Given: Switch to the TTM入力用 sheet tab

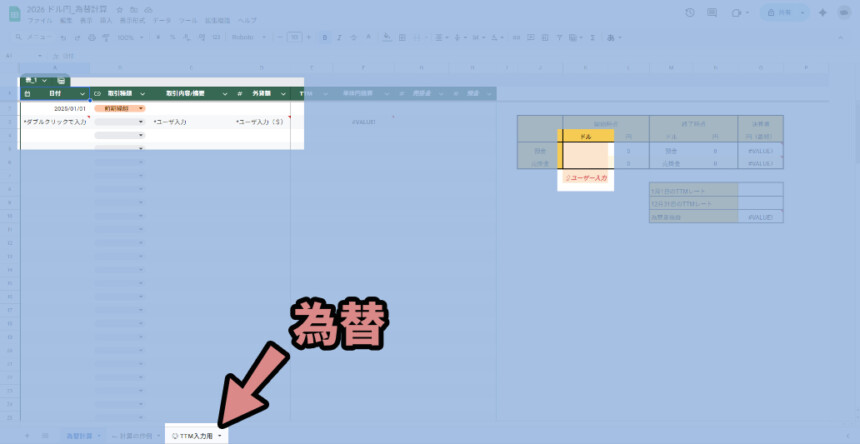Looking at the screenshot, I should pyautogui.click(x=193, y=436).
